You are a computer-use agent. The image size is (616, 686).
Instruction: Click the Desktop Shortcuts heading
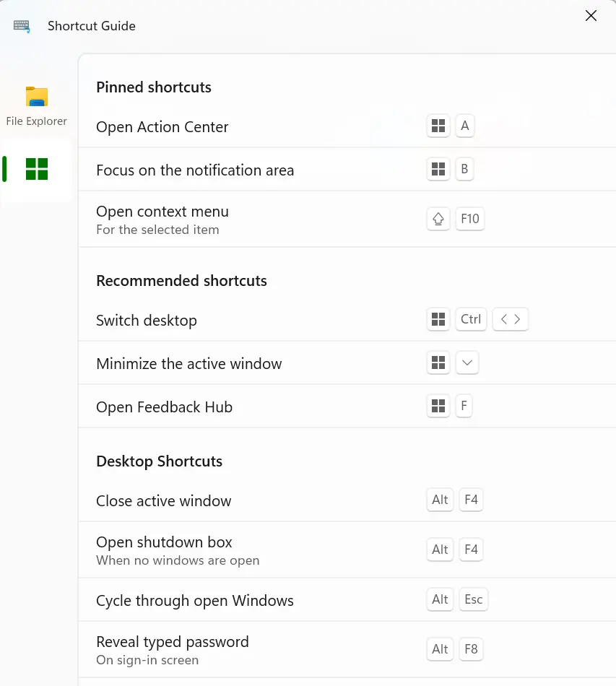click(x=160, y=461)
